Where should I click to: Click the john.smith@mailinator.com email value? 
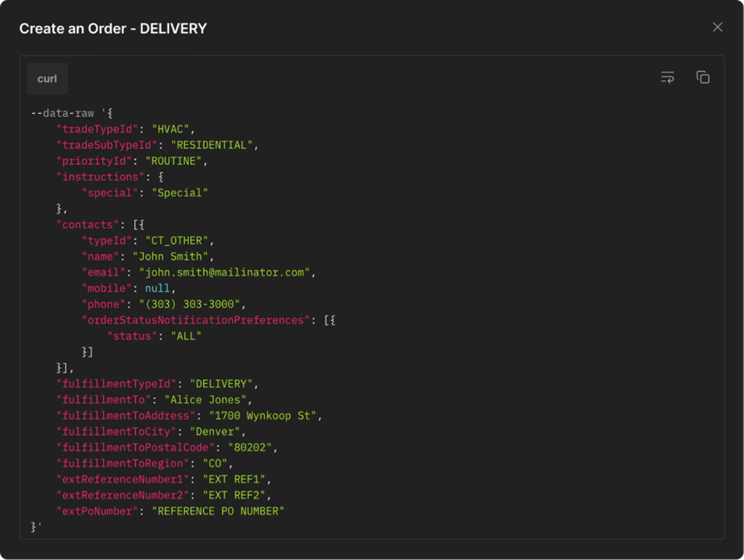(224, 273)
